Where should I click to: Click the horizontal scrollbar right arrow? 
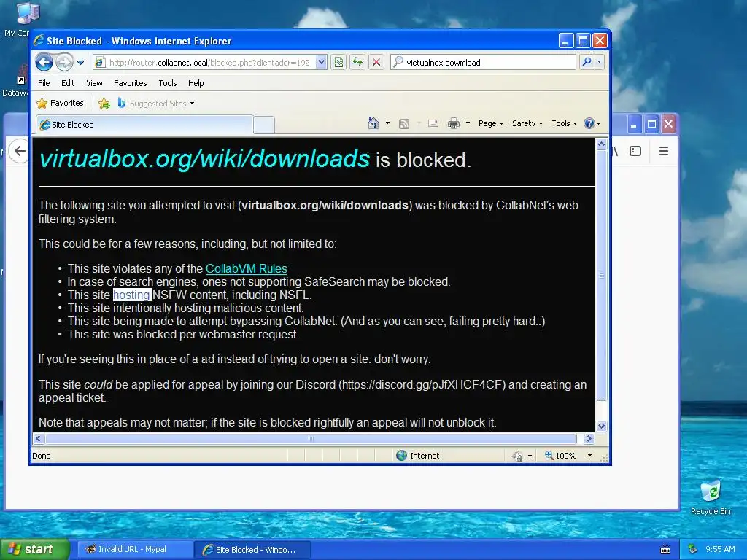coord(589,438)
